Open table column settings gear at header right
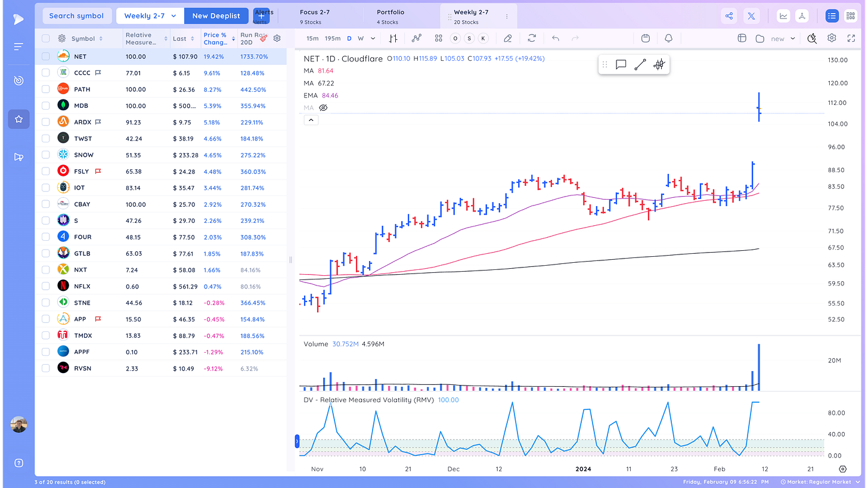This screenshot has height=488, width=868. [x=277, y=38]
